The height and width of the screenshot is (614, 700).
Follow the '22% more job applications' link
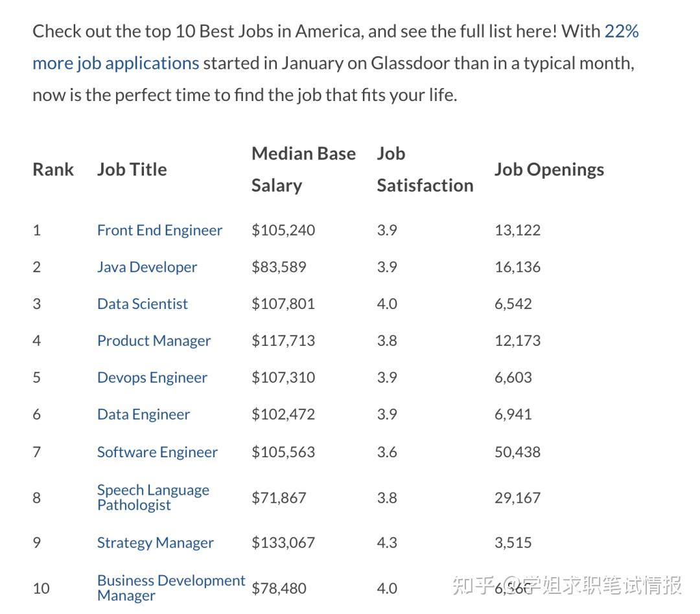click(x=115, y=63)
